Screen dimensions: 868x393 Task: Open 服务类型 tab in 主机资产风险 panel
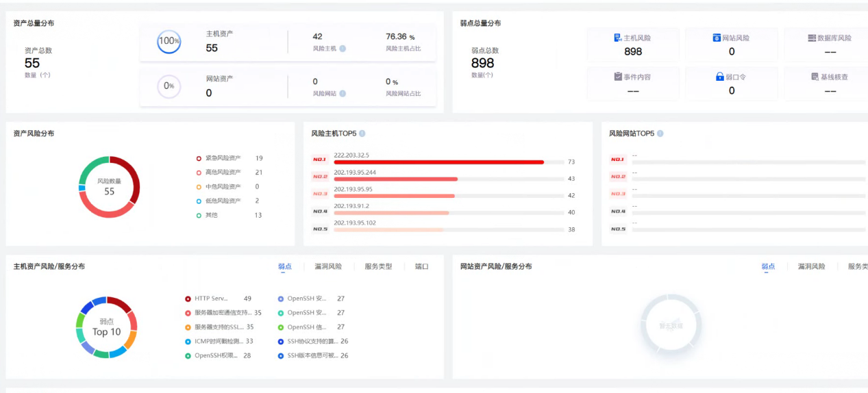pos(378,266)
